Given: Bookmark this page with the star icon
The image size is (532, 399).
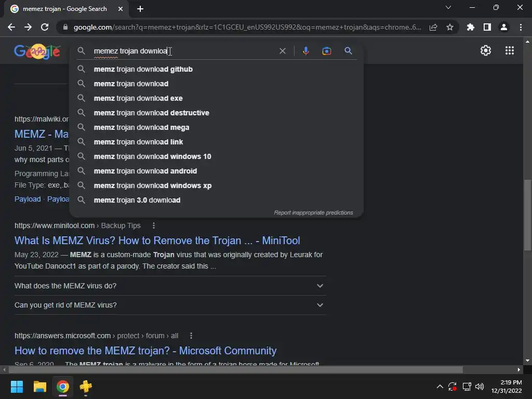Looking at the screenshot, I should [450, 27].
